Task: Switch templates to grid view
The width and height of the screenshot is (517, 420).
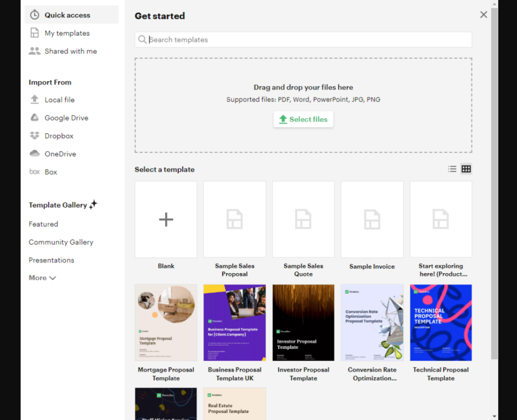Action: (466, 169)
